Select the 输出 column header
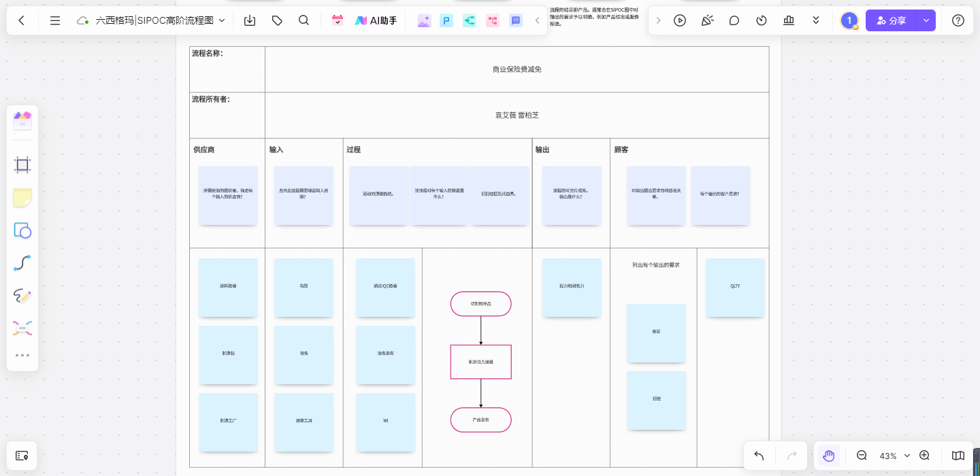 point(542,150)
